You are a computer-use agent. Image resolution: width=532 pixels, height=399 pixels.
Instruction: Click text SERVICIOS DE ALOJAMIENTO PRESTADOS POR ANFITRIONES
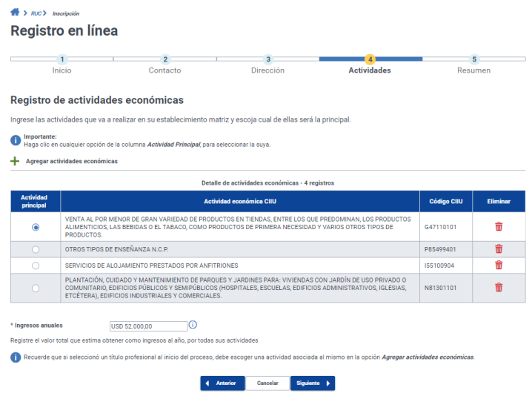(152, 266)
